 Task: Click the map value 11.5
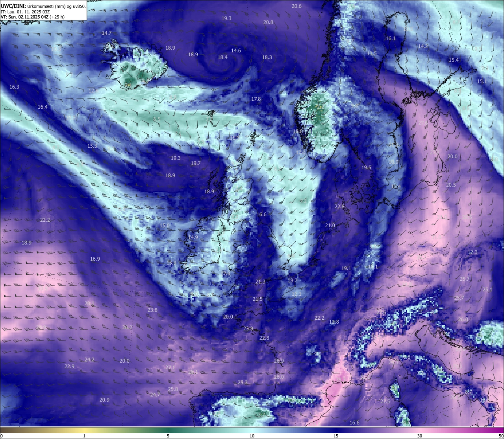(372, 53)
